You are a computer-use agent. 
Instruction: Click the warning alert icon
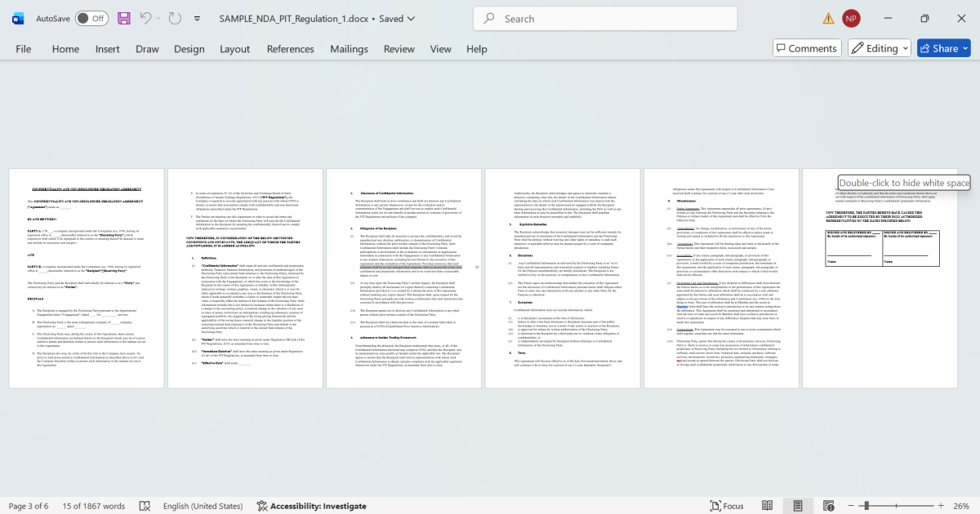click(x=828, y=18)
